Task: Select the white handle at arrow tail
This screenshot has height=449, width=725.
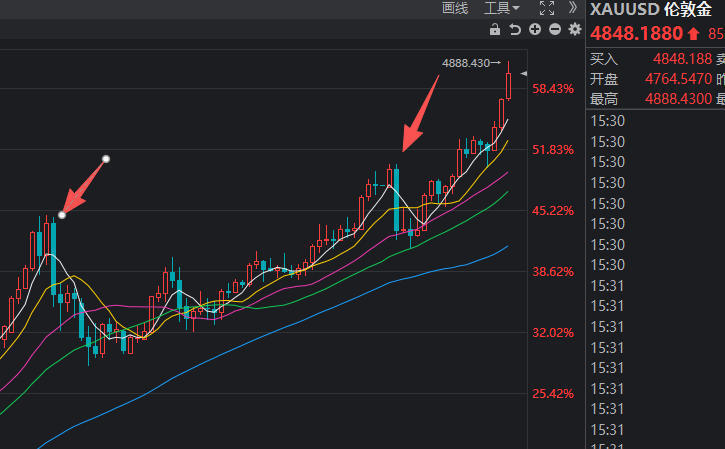Action: click(x=106, y=159)
